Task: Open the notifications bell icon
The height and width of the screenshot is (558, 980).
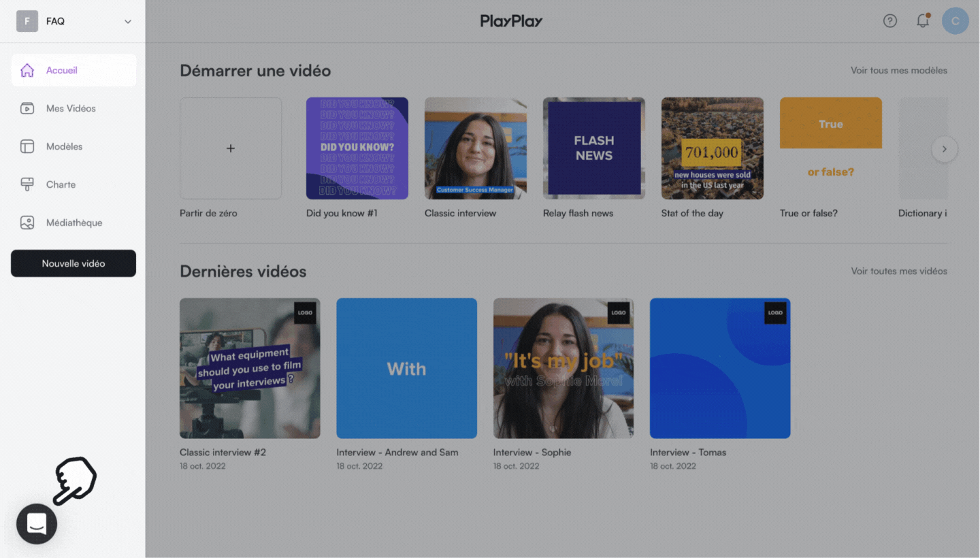Action: (x=923, y=21)
